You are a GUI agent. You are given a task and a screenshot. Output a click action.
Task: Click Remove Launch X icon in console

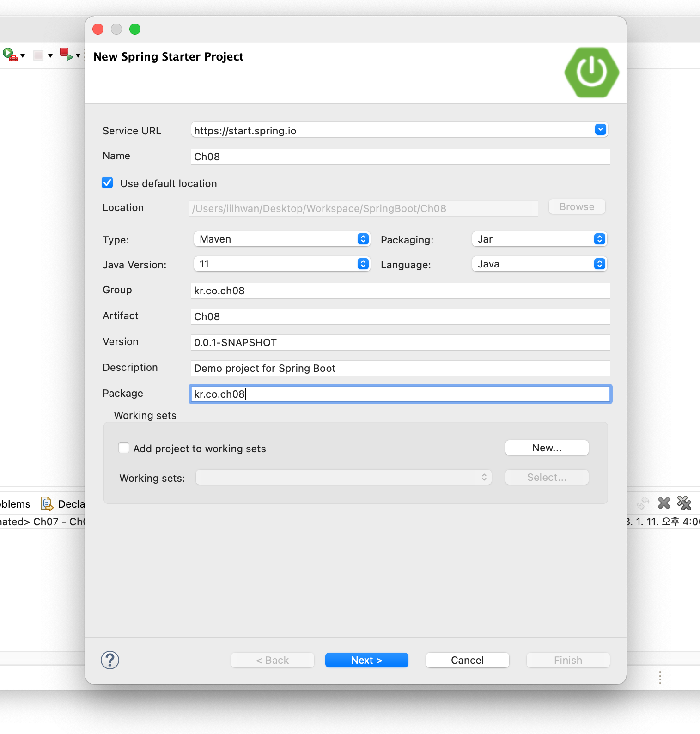coord(664,503)
